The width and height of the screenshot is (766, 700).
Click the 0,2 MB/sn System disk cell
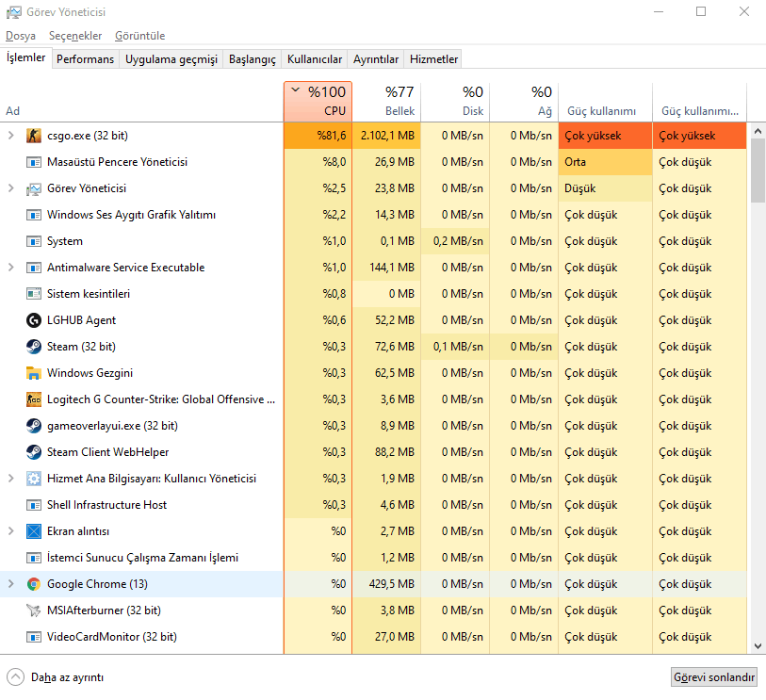pos(455,241)
